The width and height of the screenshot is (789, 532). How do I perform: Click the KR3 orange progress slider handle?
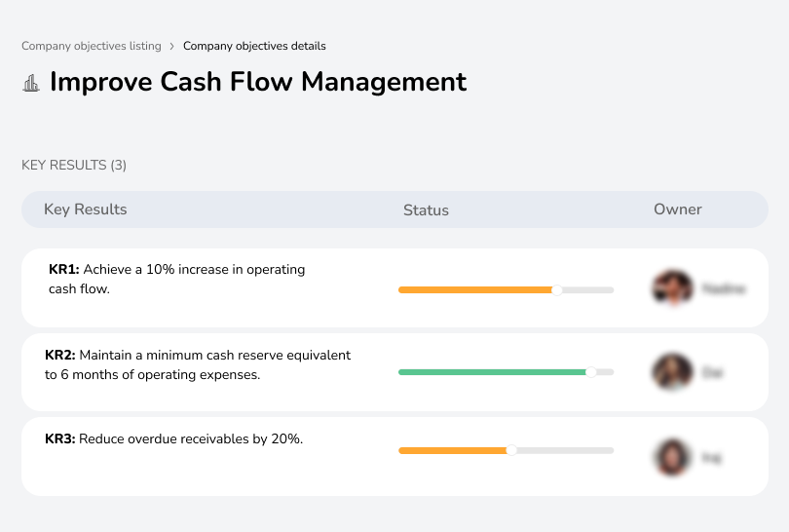click(511, 450)
